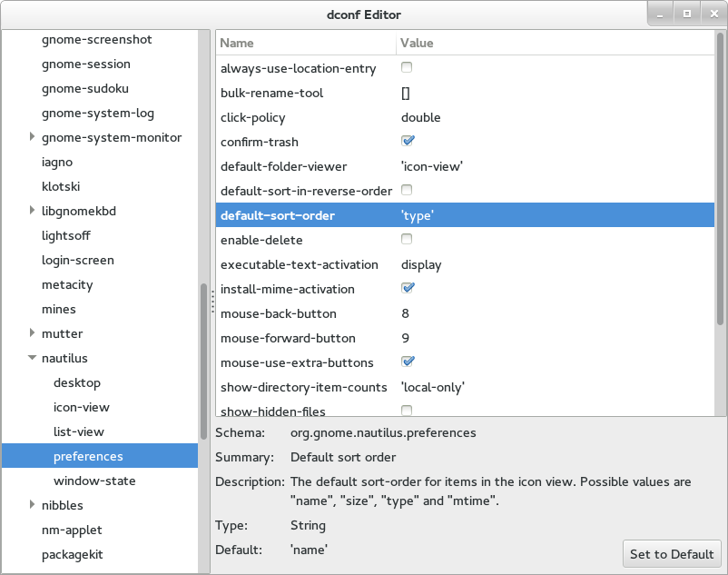
Task: Uncheck install-mime-activation checkbox
Action: (408, 289)
